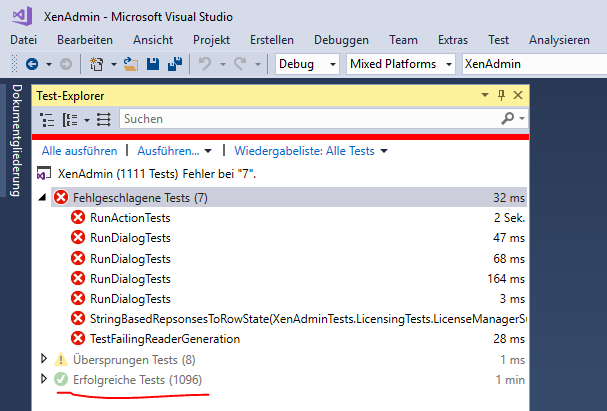The image size is (607, 411).
Task: Expand the Übersprungen Tests group
Action: pos(44,359)
